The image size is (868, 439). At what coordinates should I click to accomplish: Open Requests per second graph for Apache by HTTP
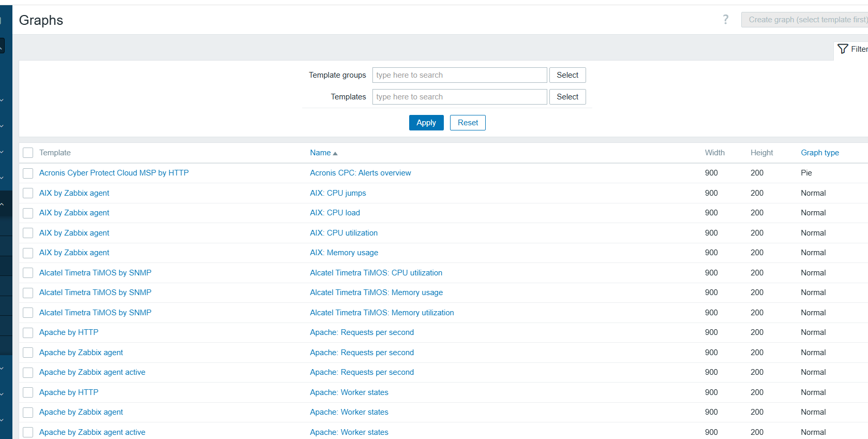[x=362, y=332]
